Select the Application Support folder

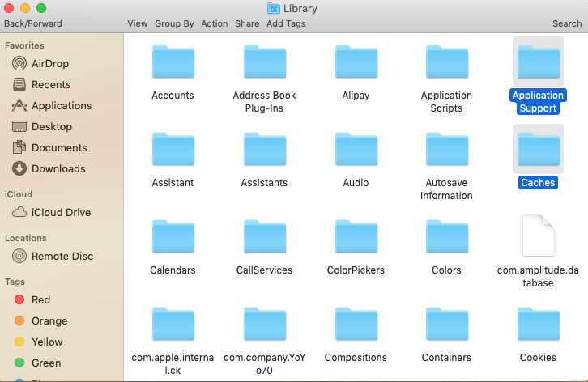539,63
